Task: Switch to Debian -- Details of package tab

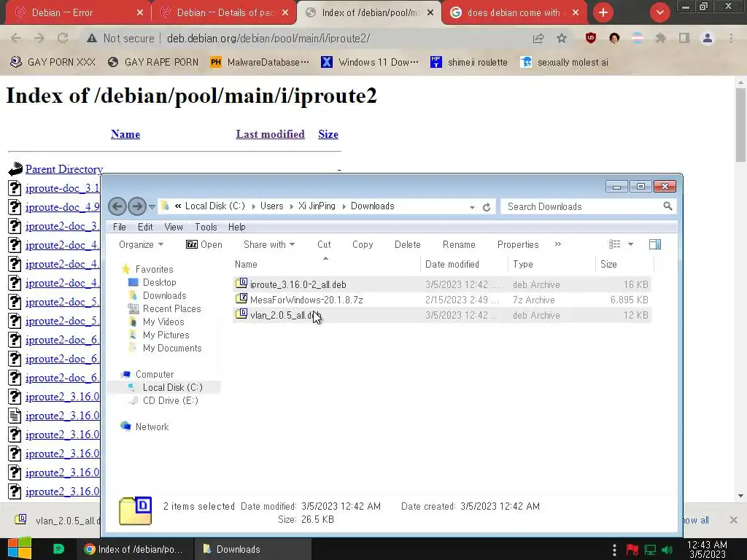Action: (224, 13)
